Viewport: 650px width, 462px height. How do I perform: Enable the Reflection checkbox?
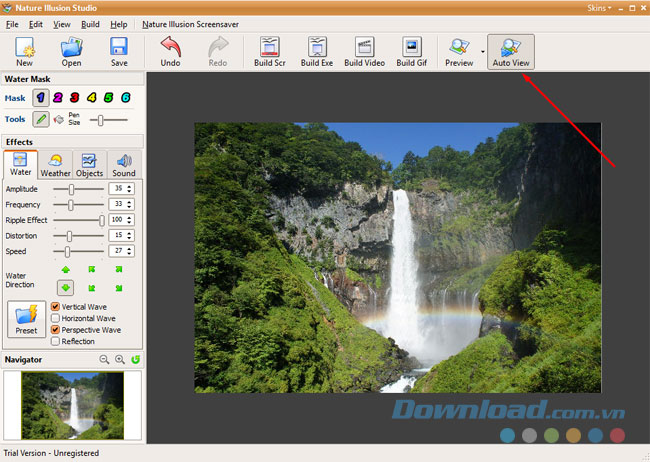[55, 341]
